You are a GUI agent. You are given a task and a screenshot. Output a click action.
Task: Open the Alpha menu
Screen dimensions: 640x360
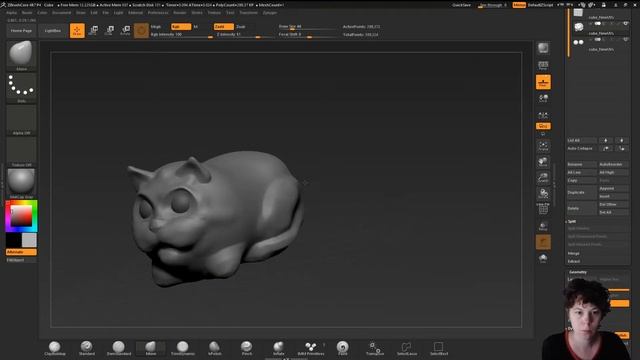point(11,13)
